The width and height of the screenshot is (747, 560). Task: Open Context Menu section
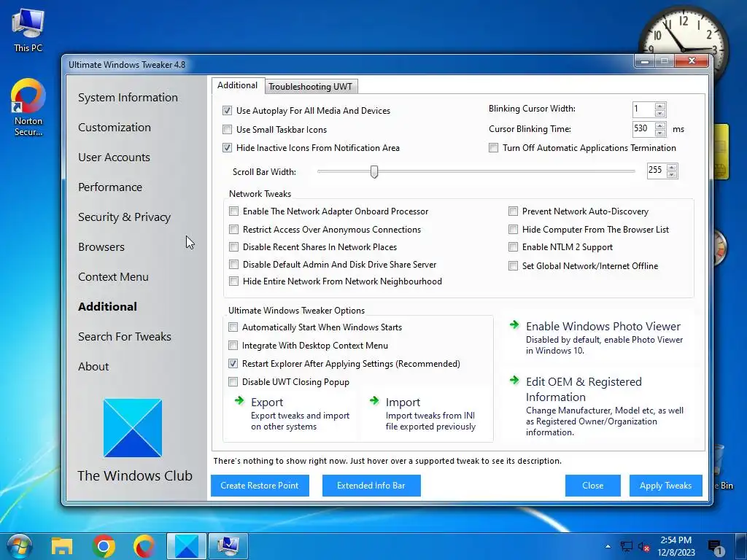click(113, 276)
